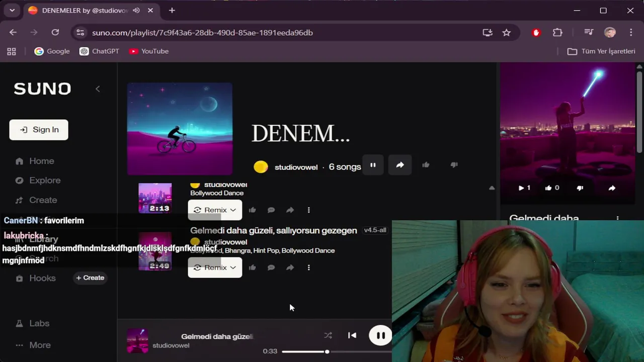Open Explore in the Suno sidebar
This screenshot has width=644, height=362.
pos(38,180)
